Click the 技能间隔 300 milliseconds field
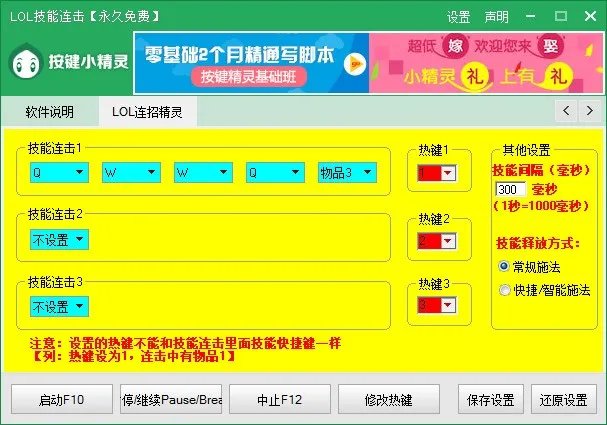This screenshot has width=607, height=425. click(x=511, y=189)
